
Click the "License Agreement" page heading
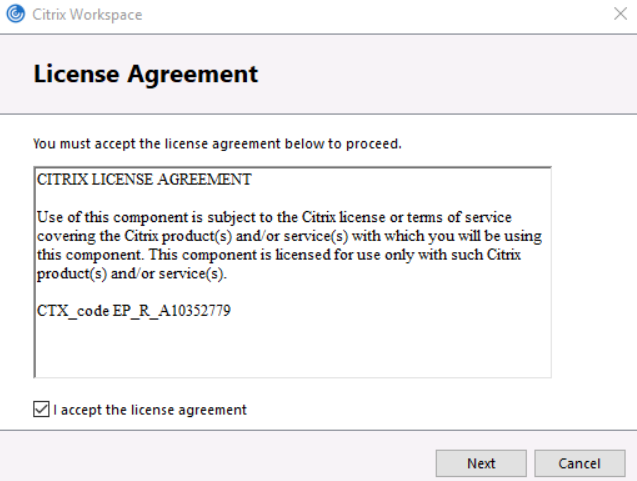(146, 74)
